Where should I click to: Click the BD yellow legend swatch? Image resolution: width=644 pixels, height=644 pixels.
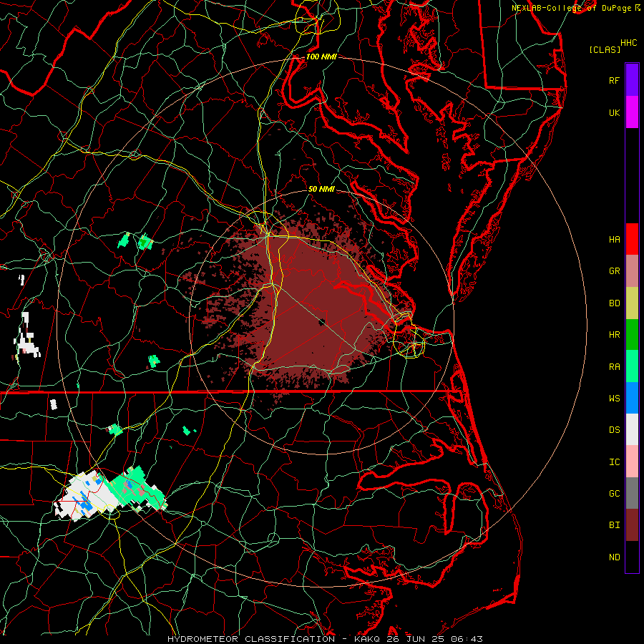tap(632, 303)
